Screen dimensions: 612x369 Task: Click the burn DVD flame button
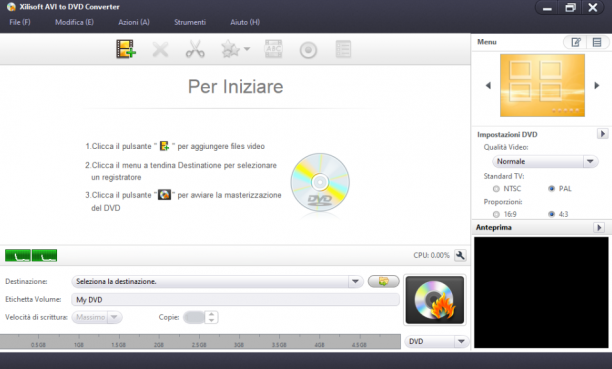435,300
